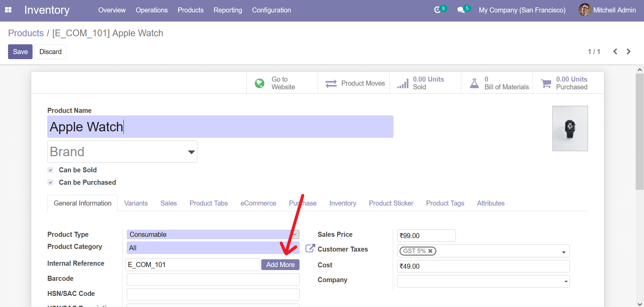Viewport: 644px width, 307px height.
Task: Open Product Category external link icon
Action: (x=310, y=248)
